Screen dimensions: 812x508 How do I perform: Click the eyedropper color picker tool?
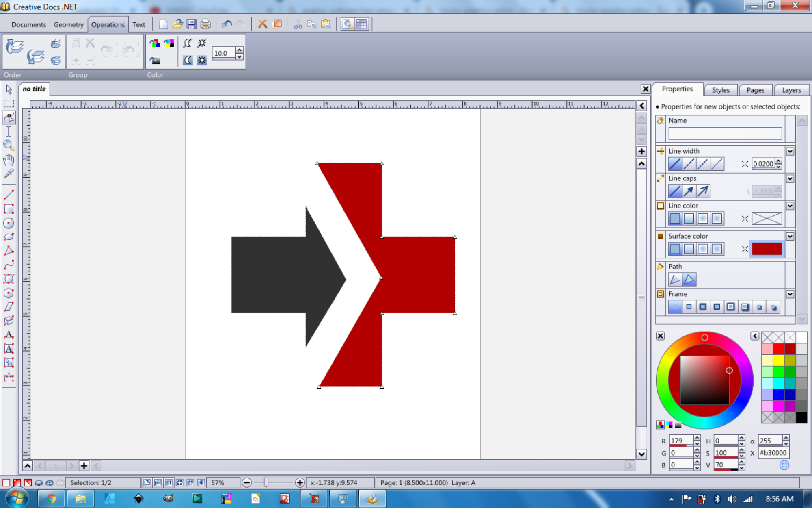tap(9, 174)
